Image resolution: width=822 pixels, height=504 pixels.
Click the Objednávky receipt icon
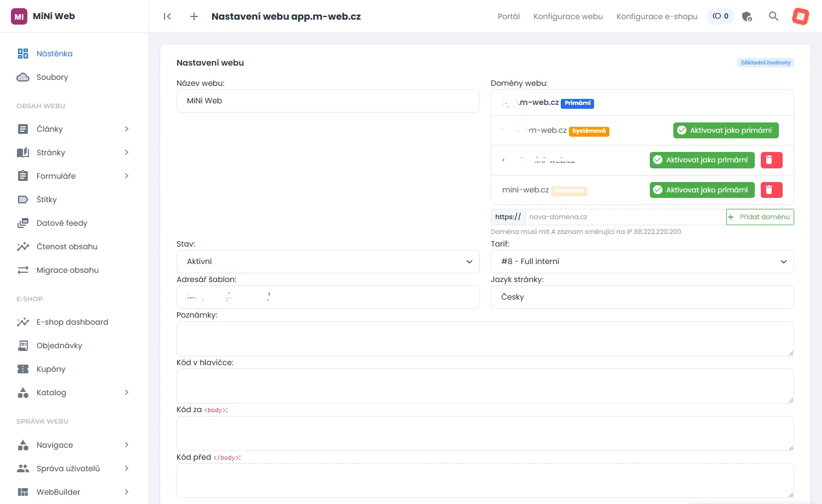pyautogui.click(x=23, y=345)
